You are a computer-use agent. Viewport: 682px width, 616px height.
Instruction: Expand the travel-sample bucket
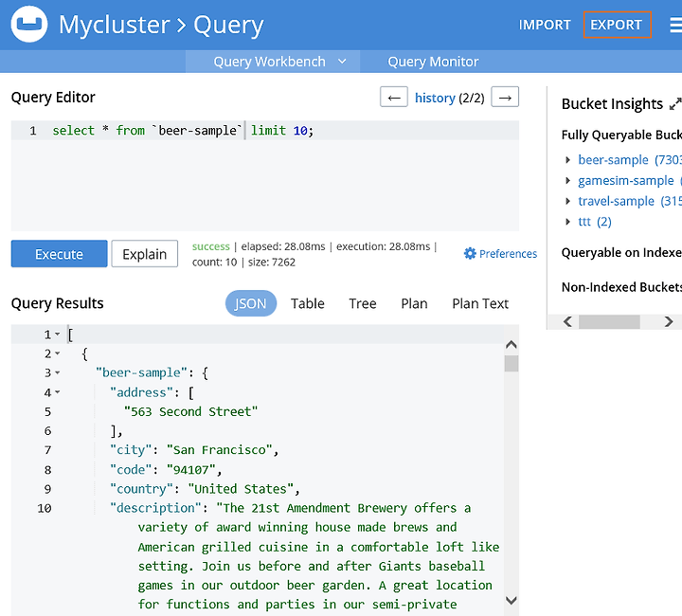click(567, 201)
